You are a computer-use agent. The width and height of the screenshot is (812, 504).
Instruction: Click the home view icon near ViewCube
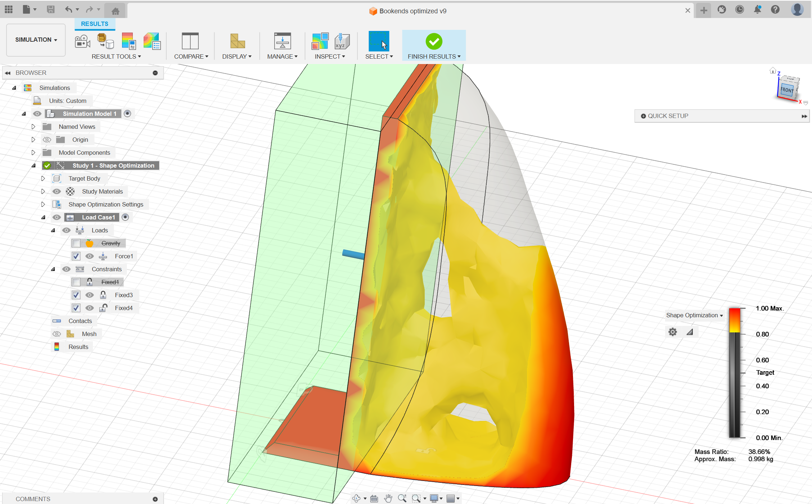(772, 71)
